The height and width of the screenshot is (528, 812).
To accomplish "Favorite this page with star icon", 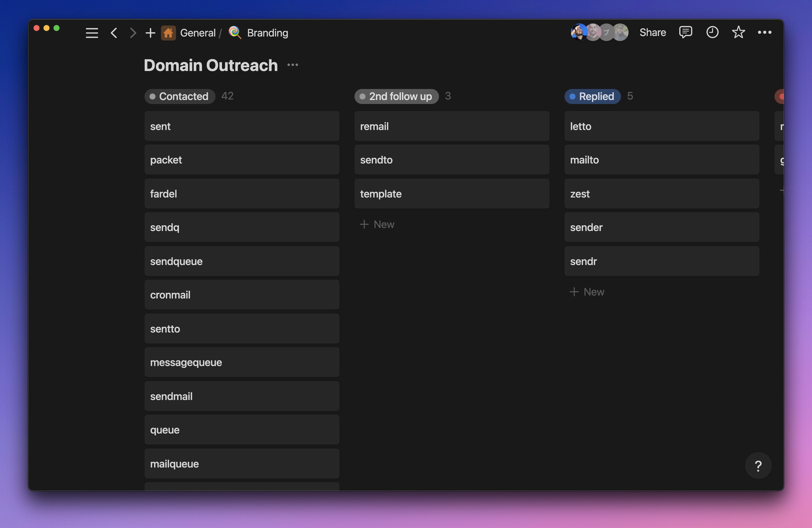I will (738, 32).
